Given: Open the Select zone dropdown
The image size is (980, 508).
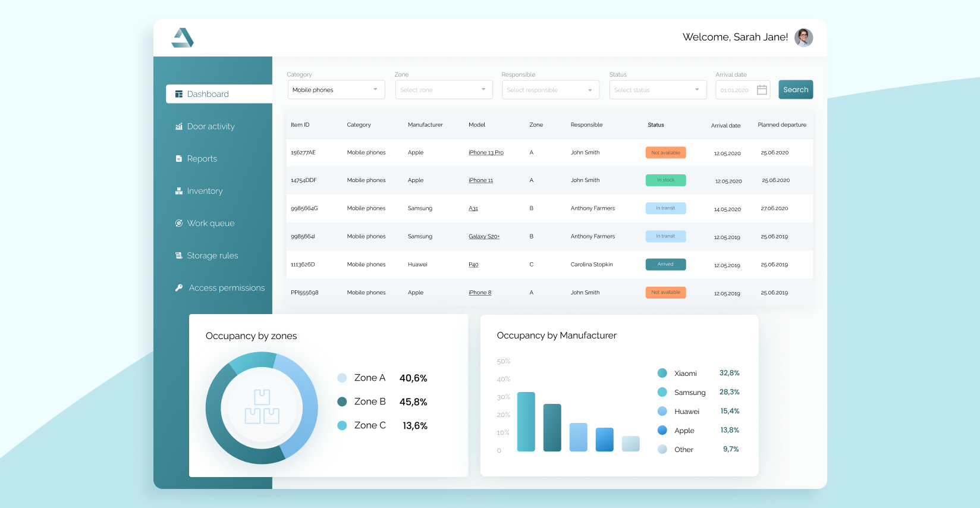Looking at the screenshot, I should tap(444, 90).
